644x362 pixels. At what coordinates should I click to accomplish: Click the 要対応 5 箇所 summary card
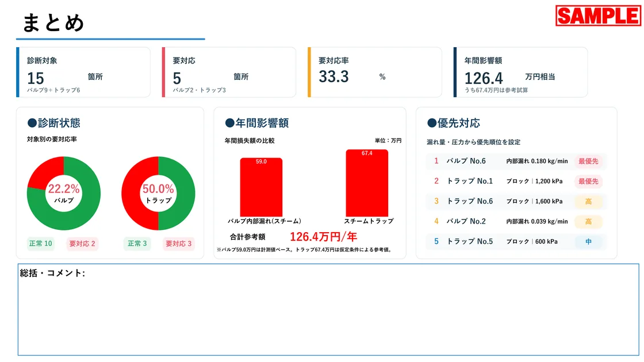point(229,72)
